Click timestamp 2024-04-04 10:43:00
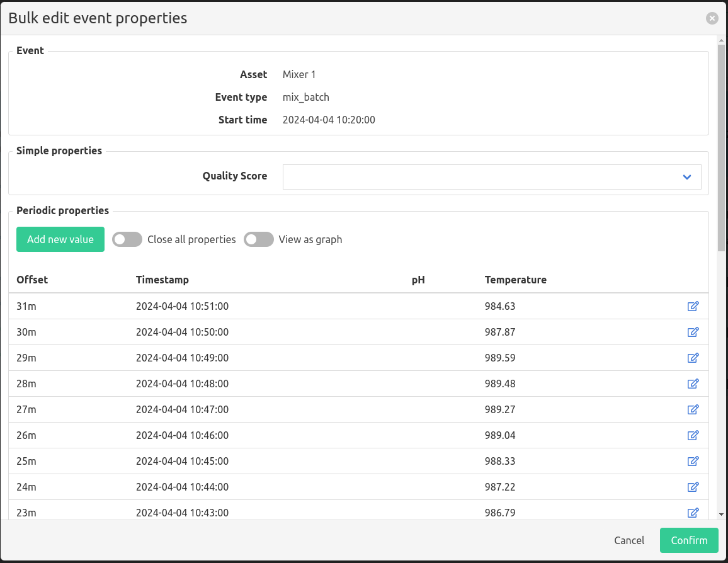728x563 pixels. 182,513
